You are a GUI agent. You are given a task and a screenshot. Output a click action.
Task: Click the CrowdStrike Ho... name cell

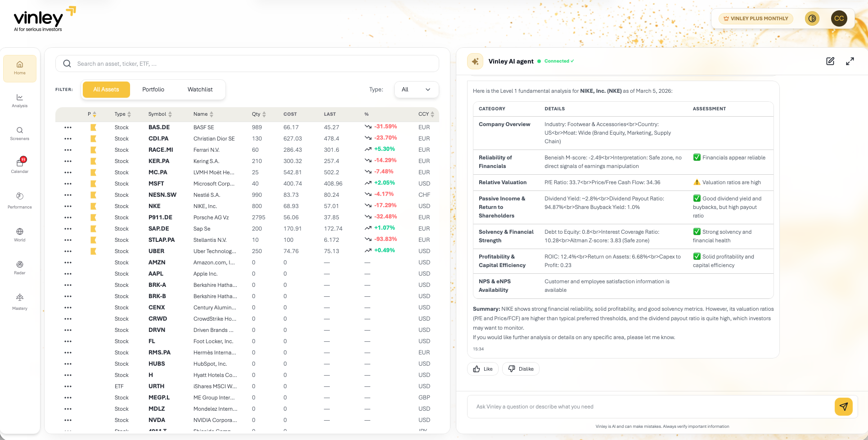(215, 319)
